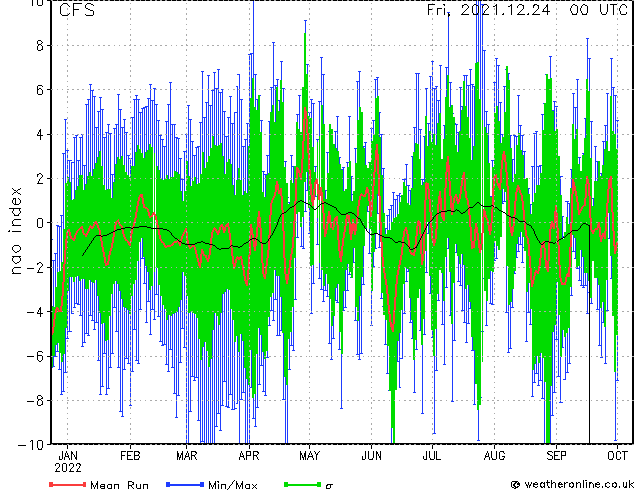Click the 'Min/Max' legend label
The image size is (634, 490).
pos(232,485)
